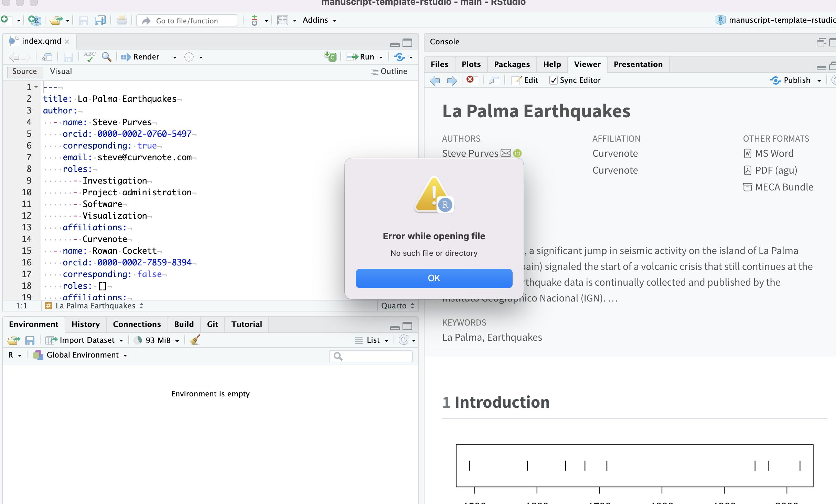The image size is (836, 504).
Task: Open the Run options dropdown
Action: pos(380,57)
